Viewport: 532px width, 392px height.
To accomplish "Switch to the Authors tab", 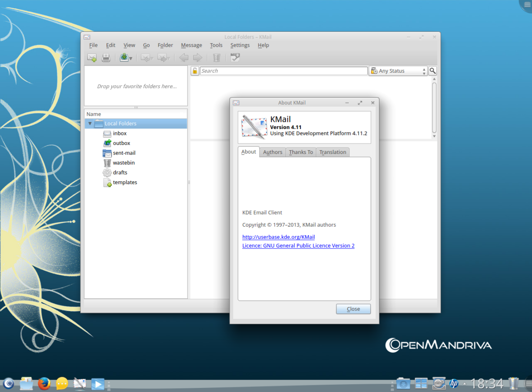I will point(272,152).
